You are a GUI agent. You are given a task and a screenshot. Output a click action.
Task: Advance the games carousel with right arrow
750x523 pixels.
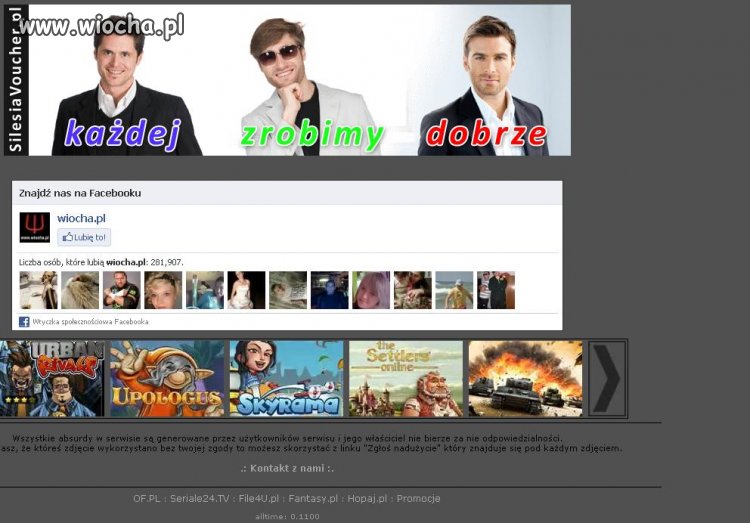[x=607, y=378]
